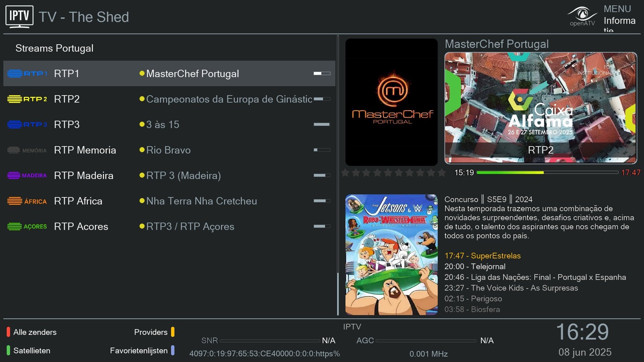Viewport: 644px width, 362px height.
Task: Select 20:46 Liga das Nações Final event
Action: coord(535,277)
